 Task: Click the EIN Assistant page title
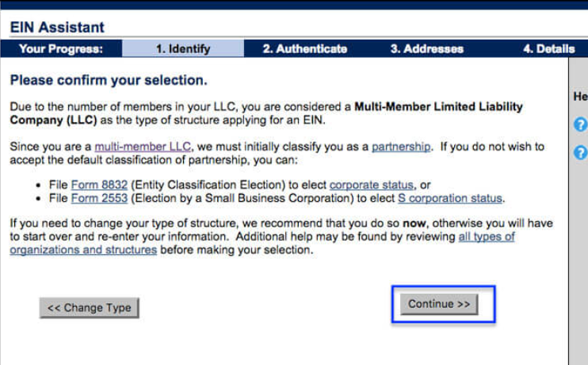[x=57, y=28]
